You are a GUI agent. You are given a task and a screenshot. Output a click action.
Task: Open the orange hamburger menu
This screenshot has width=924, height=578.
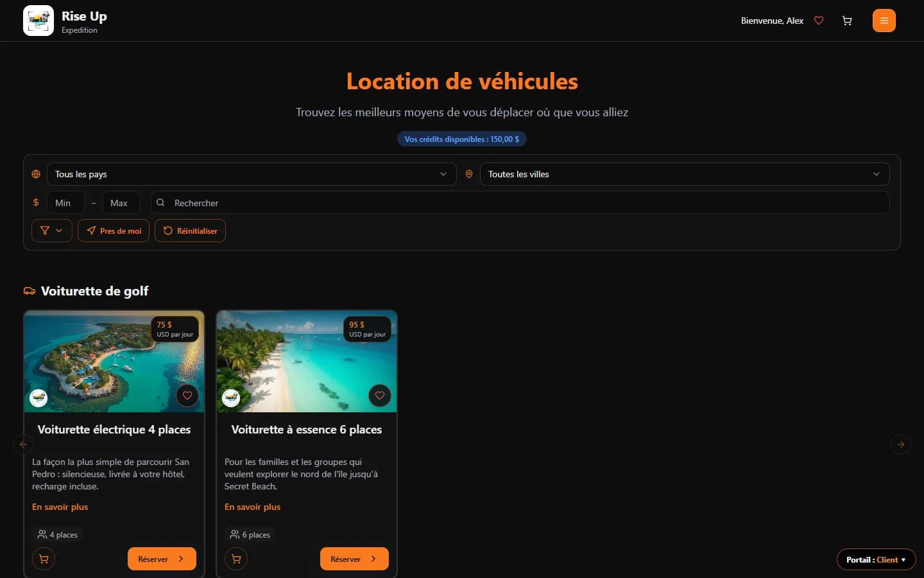click(x=884, y=21)
